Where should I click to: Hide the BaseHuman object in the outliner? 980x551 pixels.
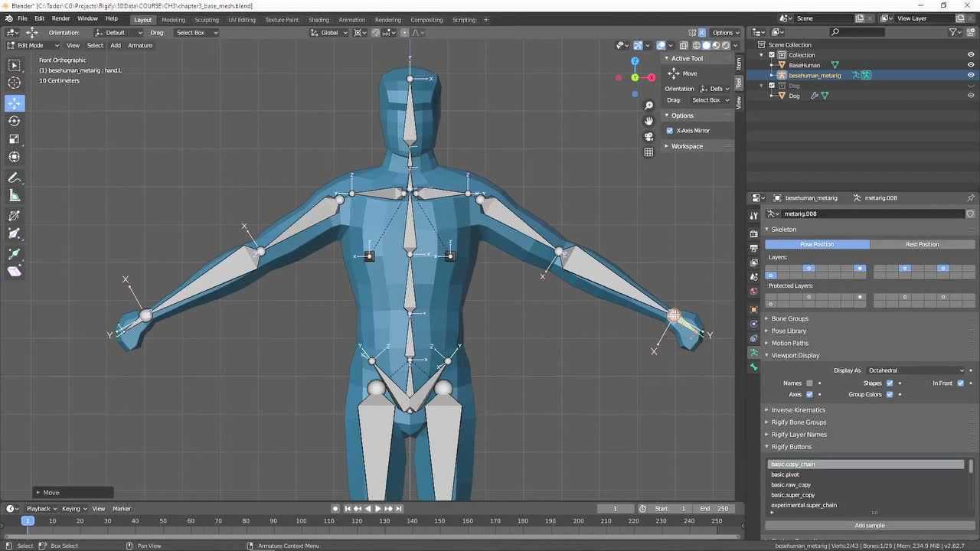(x=971, y=65)
